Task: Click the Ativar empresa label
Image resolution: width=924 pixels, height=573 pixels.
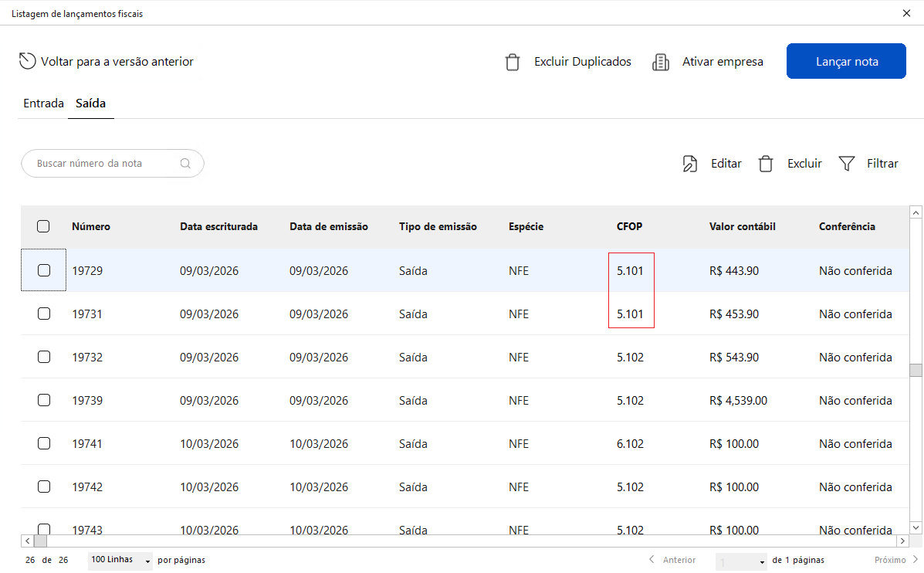Action: [723, 61]
